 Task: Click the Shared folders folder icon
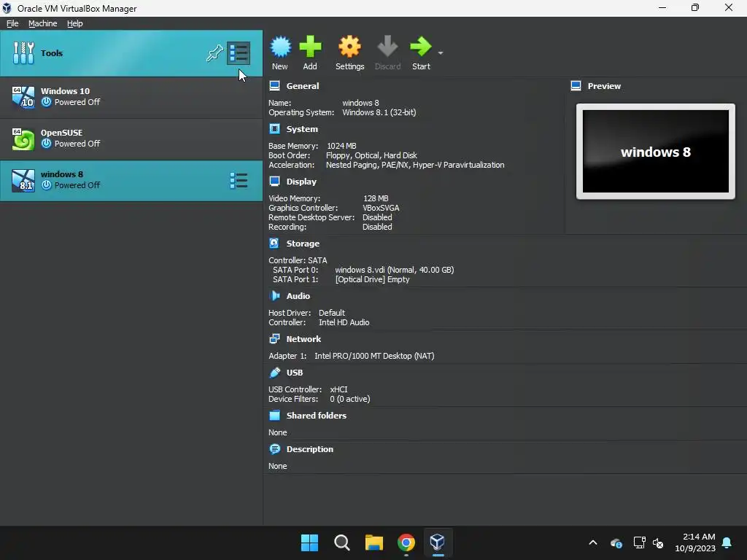274,415
